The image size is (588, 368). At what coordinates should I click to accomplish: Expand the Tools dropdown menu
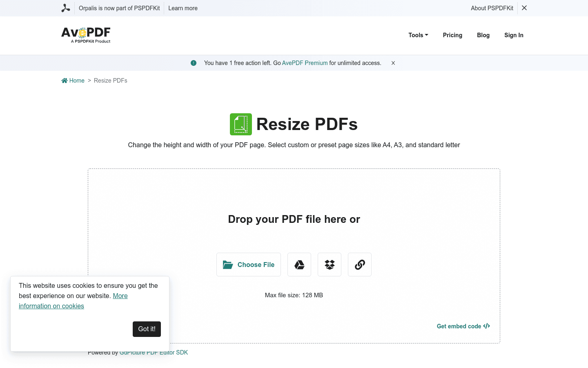click(x=419, y=35)
